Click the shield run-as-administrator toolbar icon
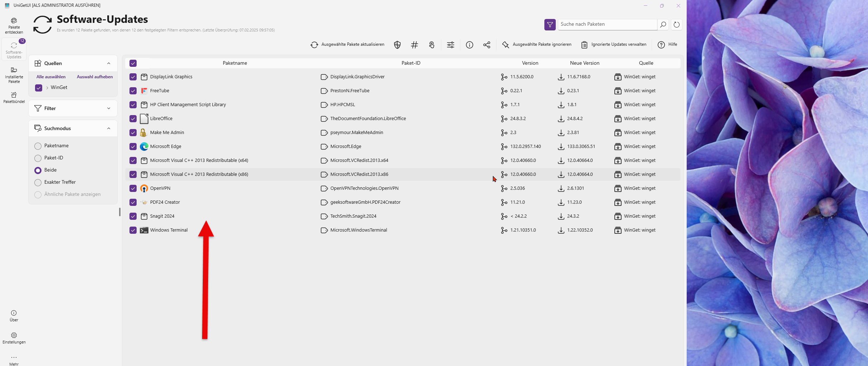The height and width of the screenshot is (366, 868). (x=397, y=45)
